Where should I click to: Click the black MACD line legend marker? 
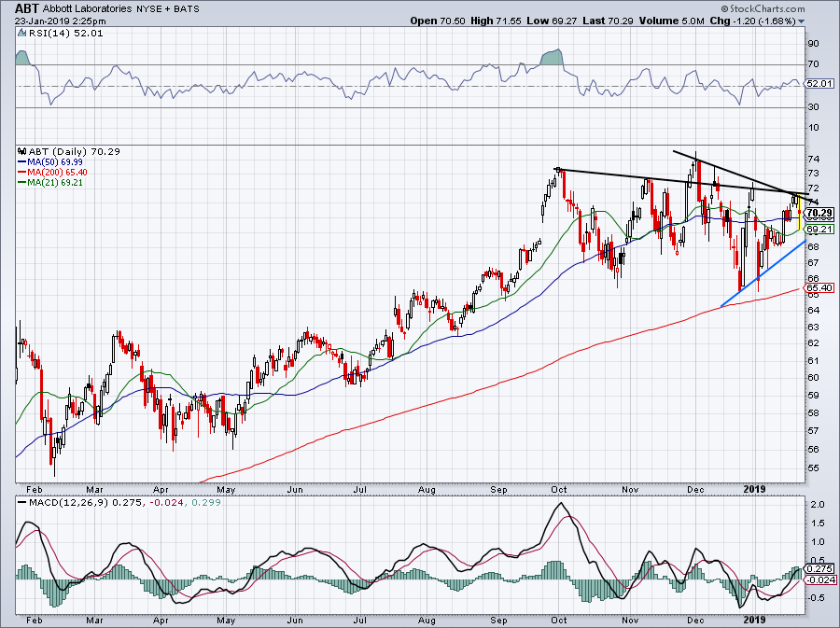21,503
